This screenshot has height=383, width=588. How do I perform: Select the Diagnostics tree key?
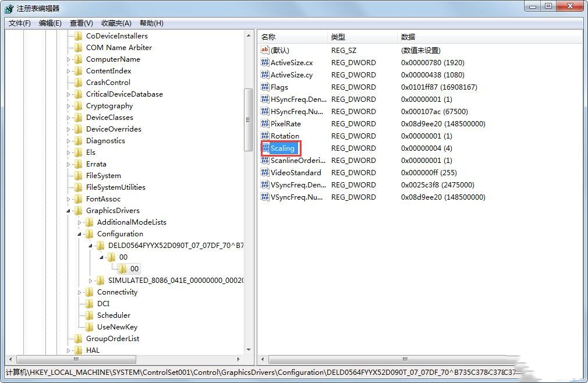(x=105, y=141)
